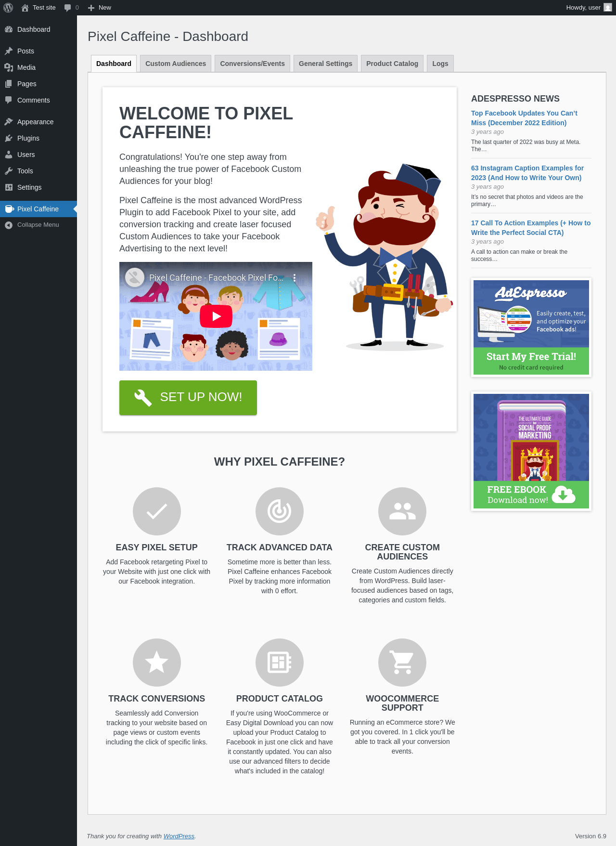Click the Version 6.9 footer text
This screenshot has width=616, height=846.
click(590, 836)
